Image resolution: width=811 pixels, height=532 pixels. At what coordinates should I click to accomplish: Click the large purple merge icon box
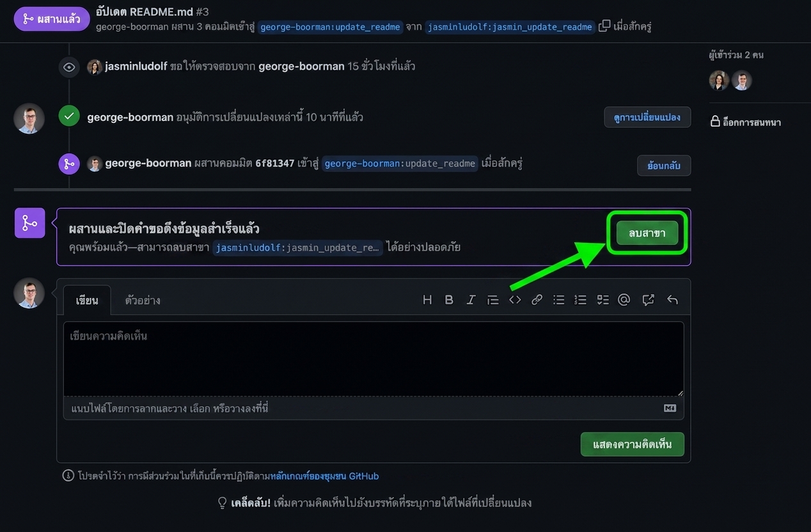point(30,223)
